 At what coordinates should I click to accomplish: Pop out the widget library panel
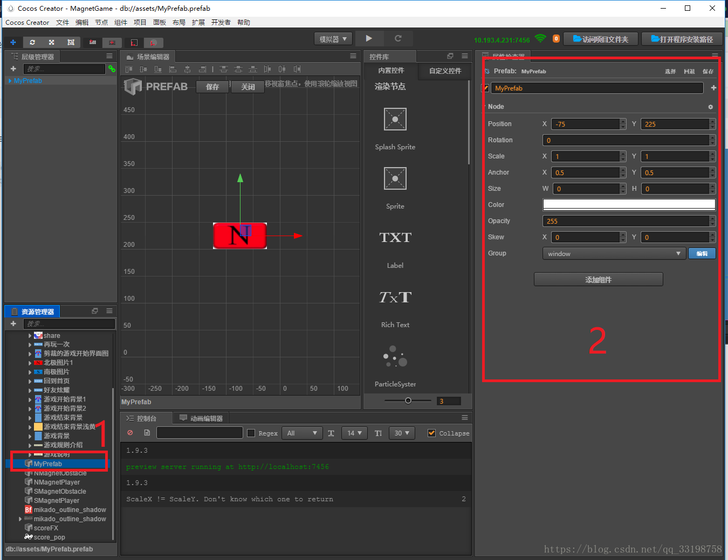tap(450, 56)
